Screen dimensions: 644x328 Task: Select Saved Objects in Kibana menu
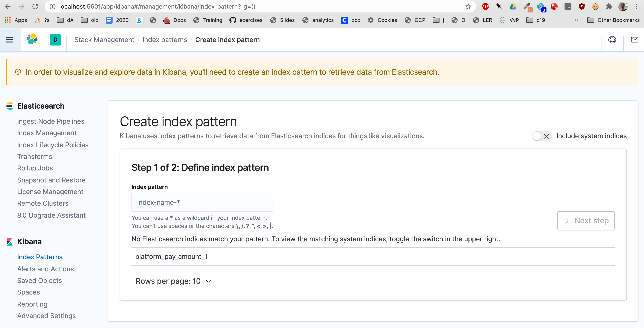(x=40, y=281)
